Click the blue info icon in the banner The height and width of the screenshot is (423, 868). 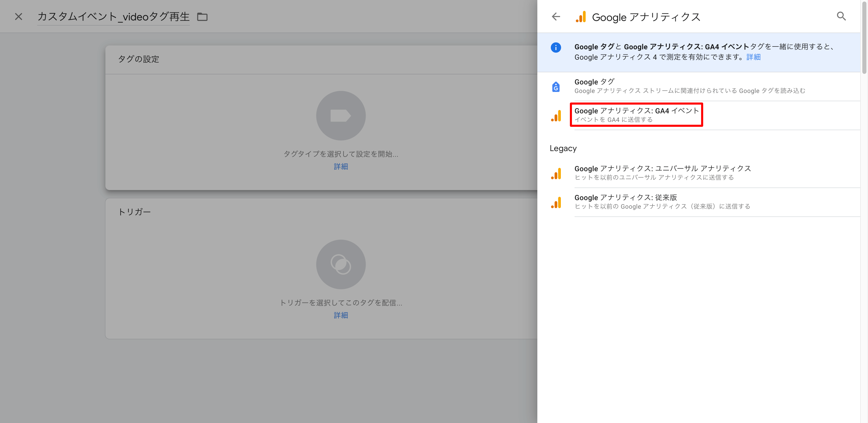(556, 48)
